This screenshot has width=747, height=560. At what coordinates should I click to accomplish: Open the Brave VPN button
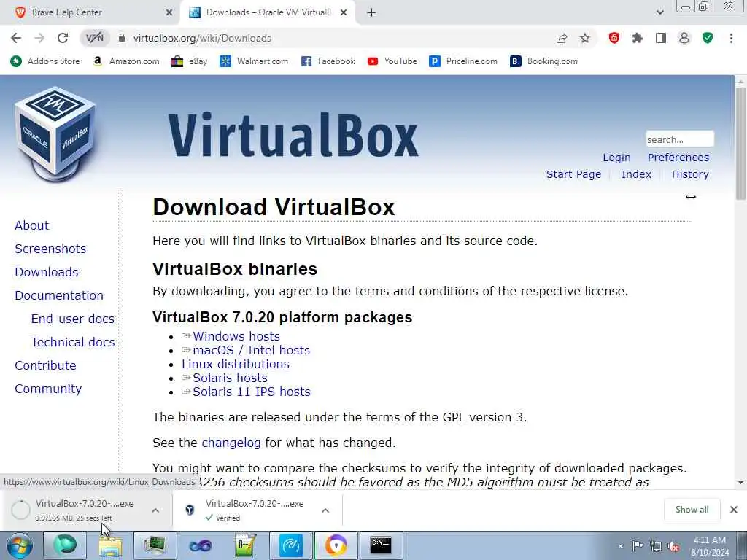click(94, 38)
